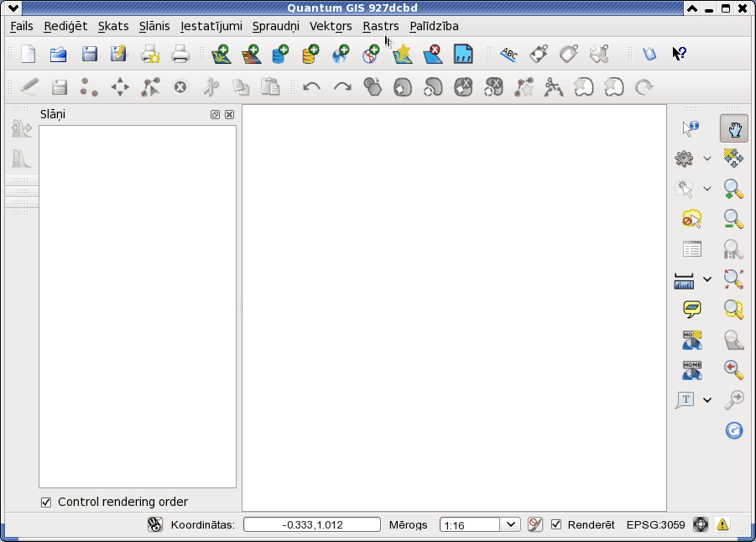Click the Zoom Last icon
This screenshot has width=756, height=542.
(734, 370)
